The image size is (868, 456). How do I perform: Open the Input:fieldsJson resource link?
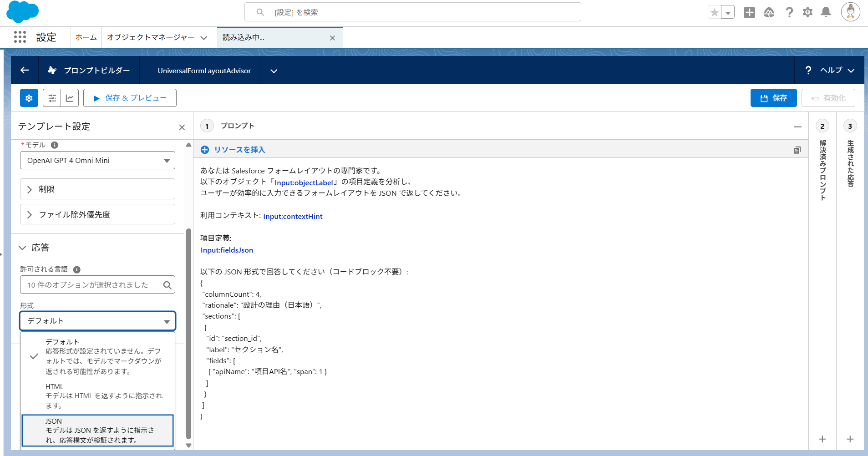(226, 250)
